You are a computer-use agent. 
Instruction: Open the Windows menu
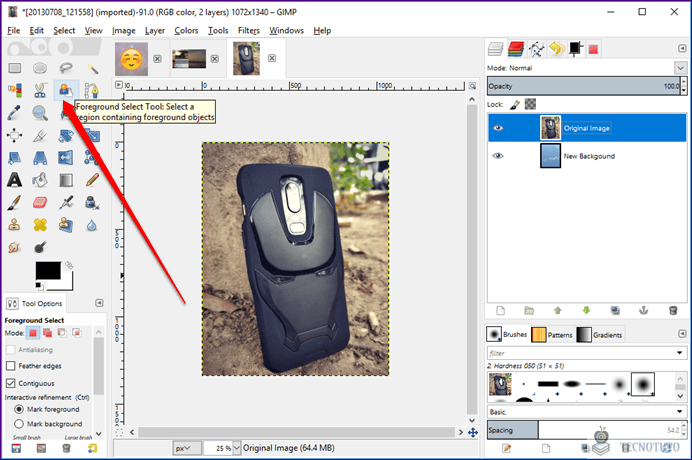click(x=286, y=30)
